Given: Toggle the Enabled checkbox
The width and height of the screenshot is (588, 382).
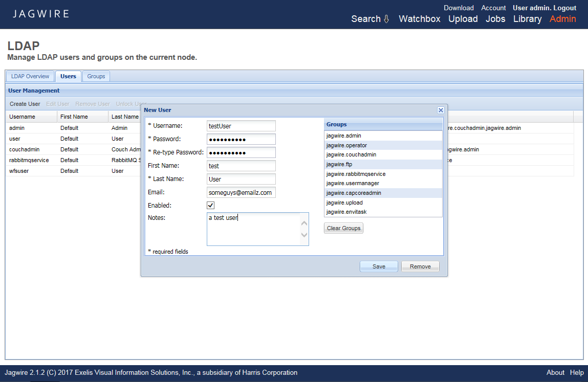Looking at the screenshot, I should point(210,205).
